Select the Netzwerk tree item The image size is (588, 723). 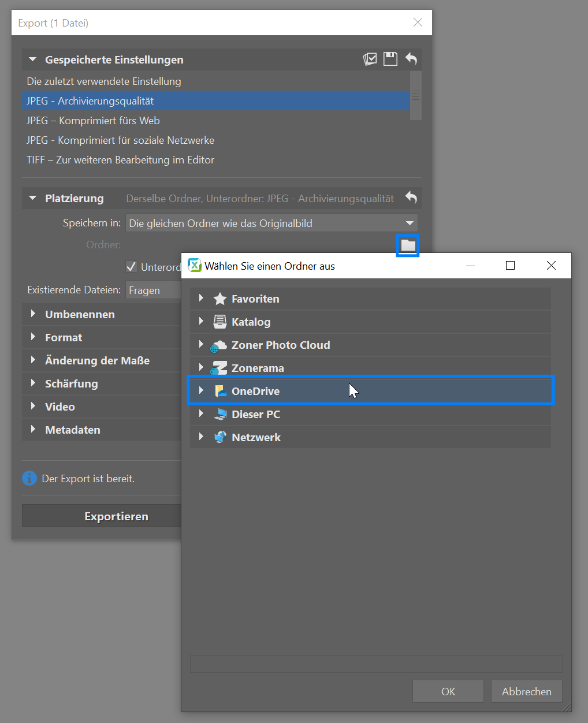coord(256,437)
